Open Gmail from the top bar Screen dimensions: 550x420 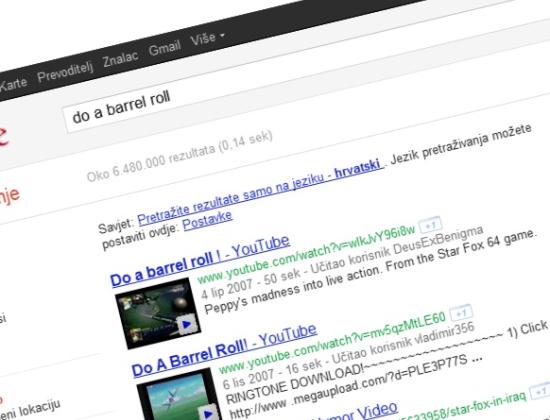(x=165, y=47)
